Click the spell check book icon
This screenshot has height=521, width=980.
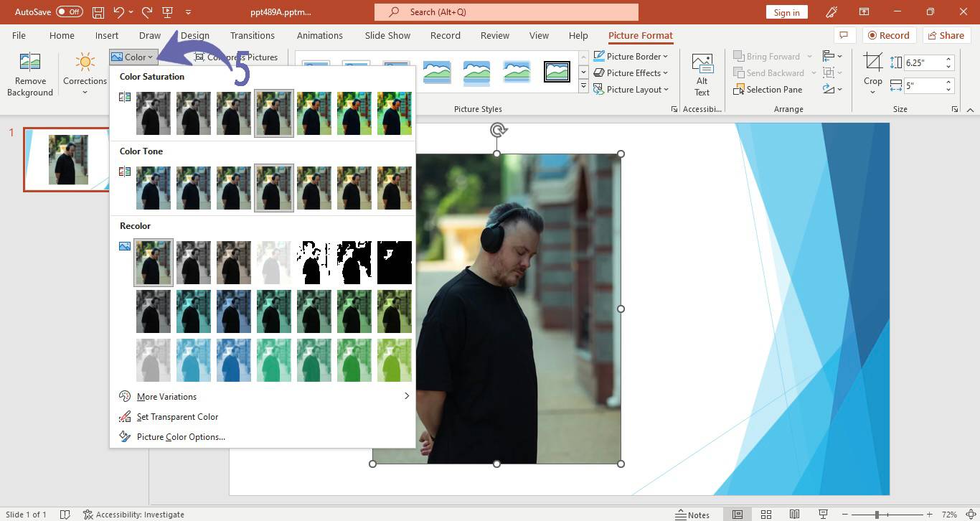click(65, 515)
